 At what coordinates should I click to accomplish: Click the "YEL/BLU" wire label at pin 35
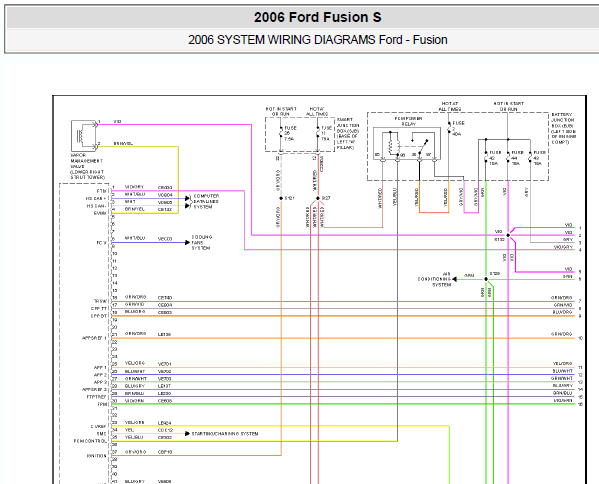tap(134, 437)
